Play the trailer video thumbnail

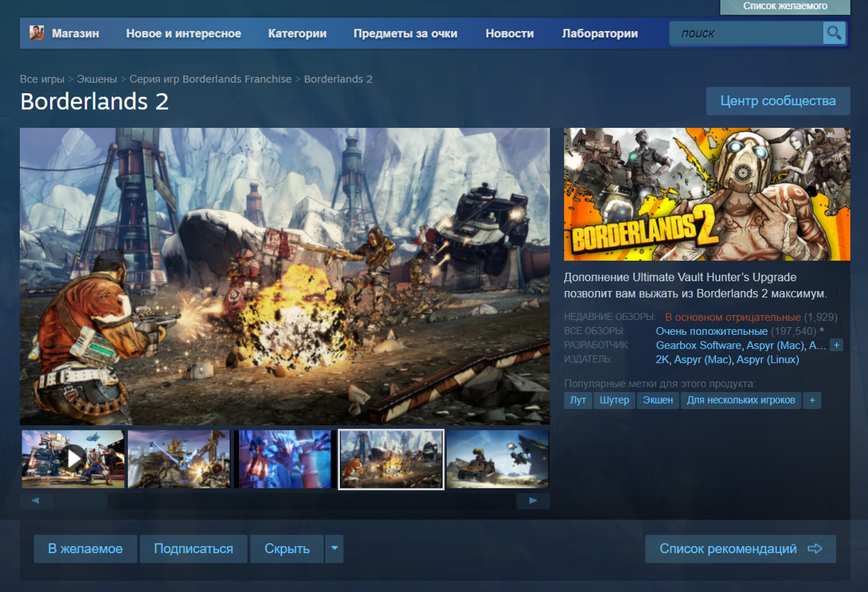coord(73,458)
